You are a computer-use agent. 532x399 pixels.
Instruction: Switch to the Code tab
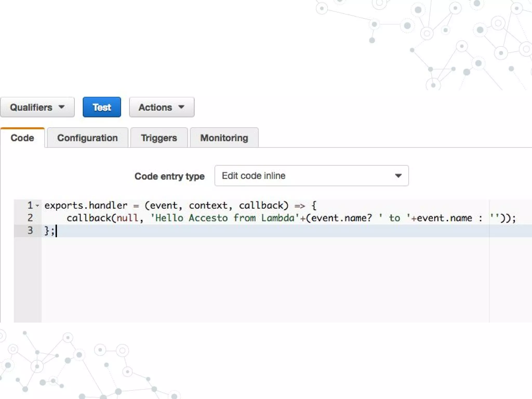22,138
